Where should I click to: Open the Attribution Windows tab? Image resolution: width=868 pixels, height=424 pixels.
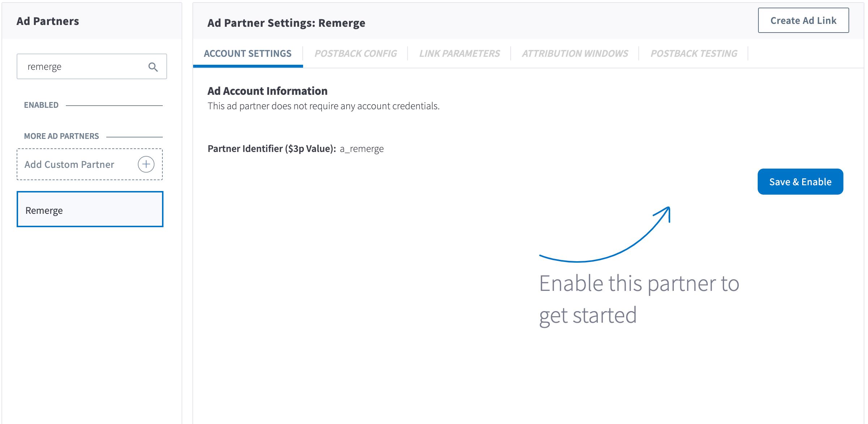pyautogui.click(x=575, y=54)
